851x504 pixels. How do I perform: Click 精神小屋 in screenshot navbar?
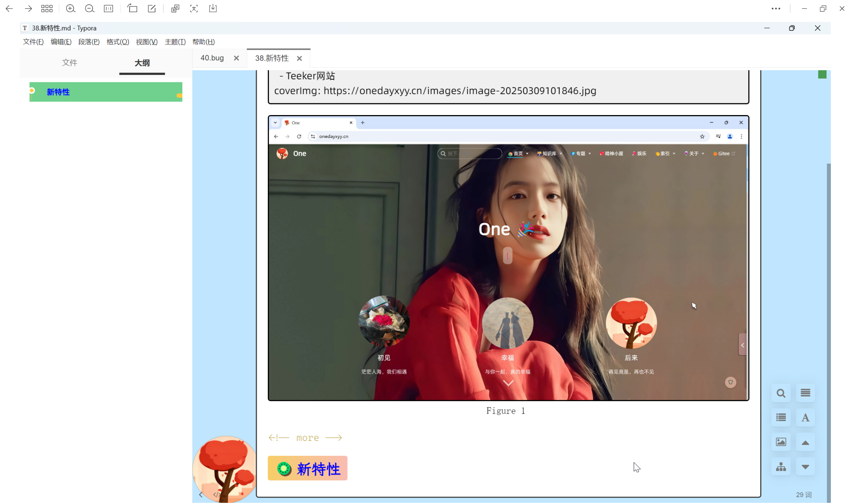(x=611, y=154)
